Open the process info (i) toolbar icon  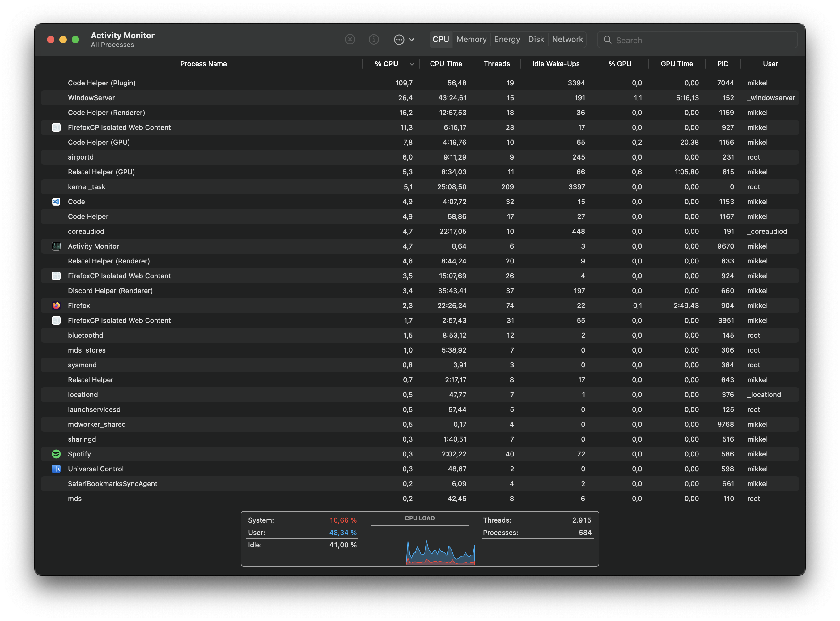pyautogui.click(x=374, y=40)
